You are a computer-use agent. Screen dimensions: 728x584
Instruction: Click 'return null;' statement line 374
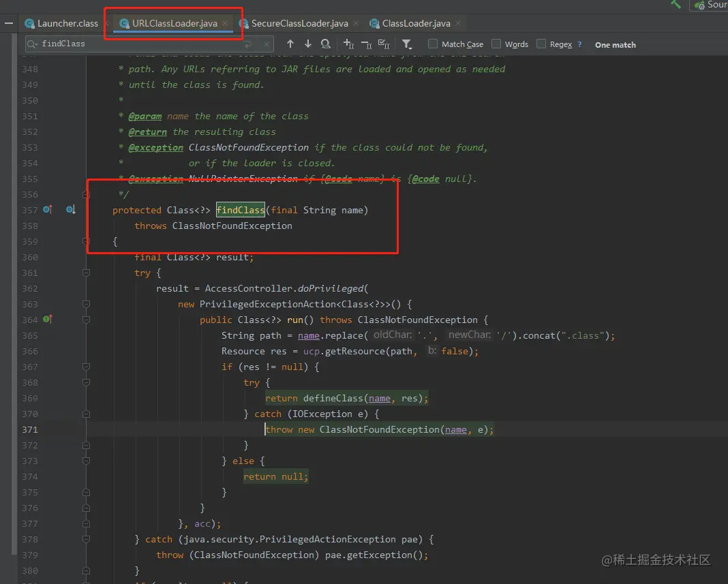(x=276, y=477)
